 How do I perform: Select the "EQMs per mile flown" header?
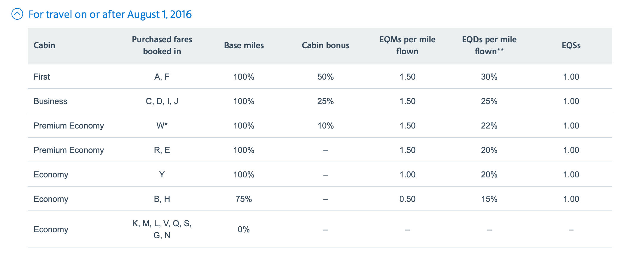pyautogui.click(x=407, y=45)
